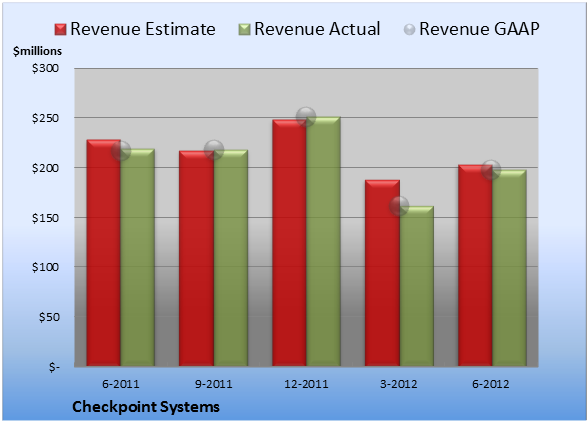Click the 'Checkpoint Systems' chart title

pyautogui.click(x=146, y=407)
